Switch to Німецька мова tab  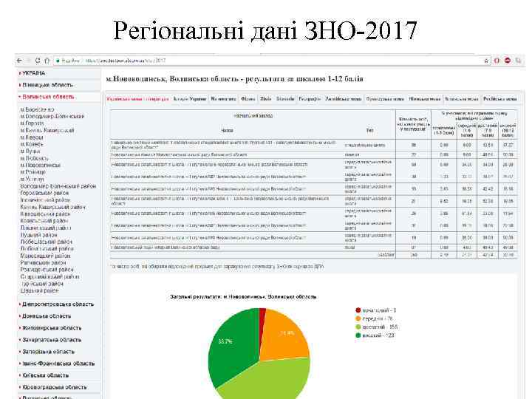425,99
